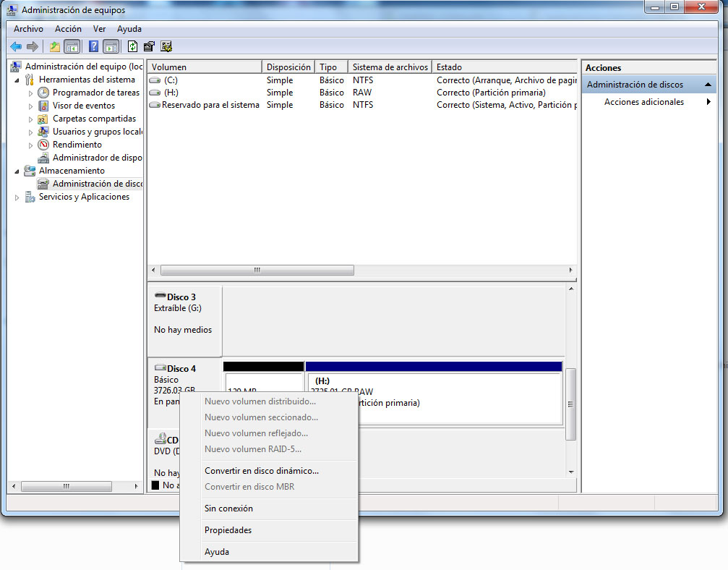Expand the Carpetas compartidas node
Screen dimensions: 728x570
click(30, 119)
